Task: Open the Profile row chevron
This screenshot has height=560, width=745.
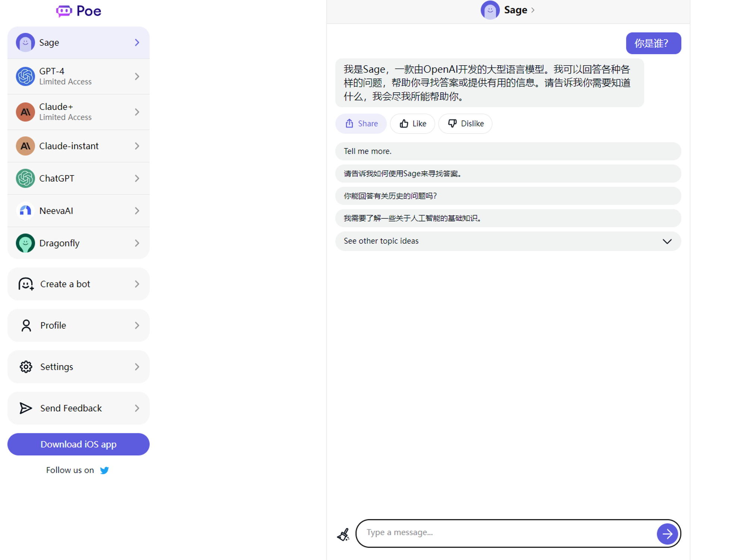Action: point(137,325)
